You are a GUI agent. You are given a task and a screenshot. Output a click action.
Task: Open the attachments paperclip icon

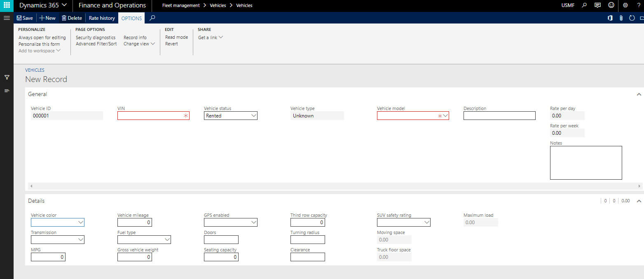click(621, 18)
